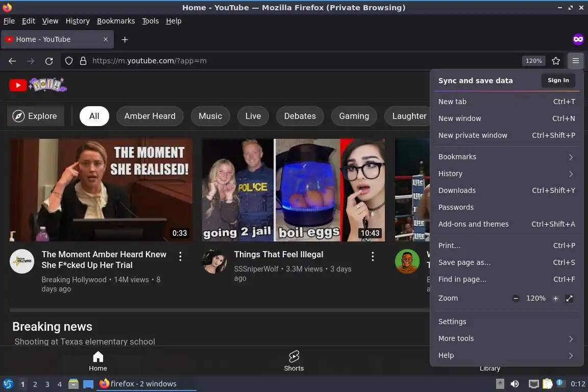Click the private browsing mask icon
The width and height of the screenshot is (588, 392).
click(578, 39)
